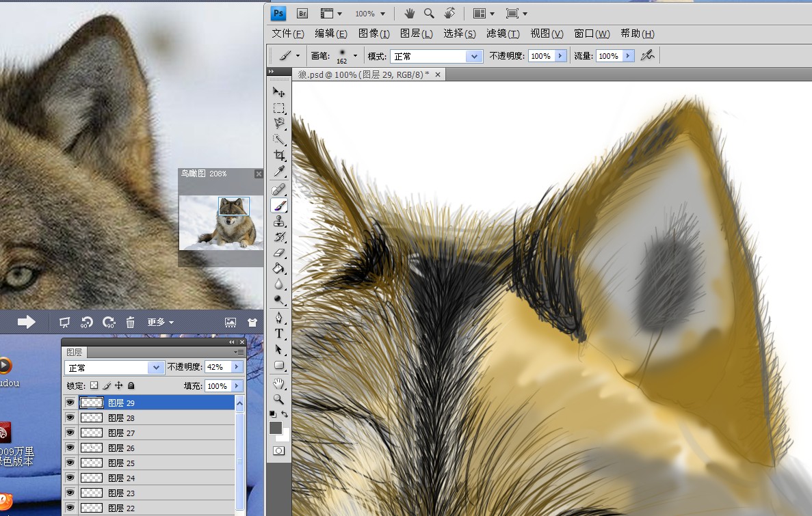Select the Eyedropper tool

[x=279, y=172]
